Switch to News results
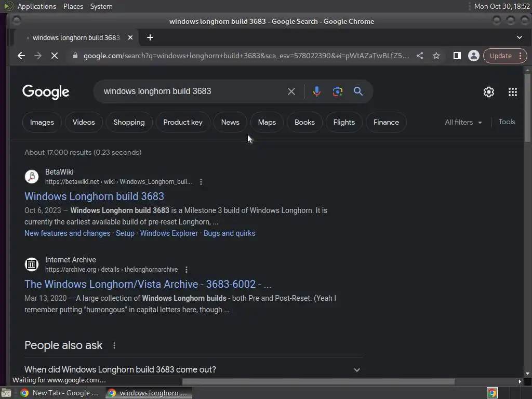This screenshot has width=532, height=399. 230,122
